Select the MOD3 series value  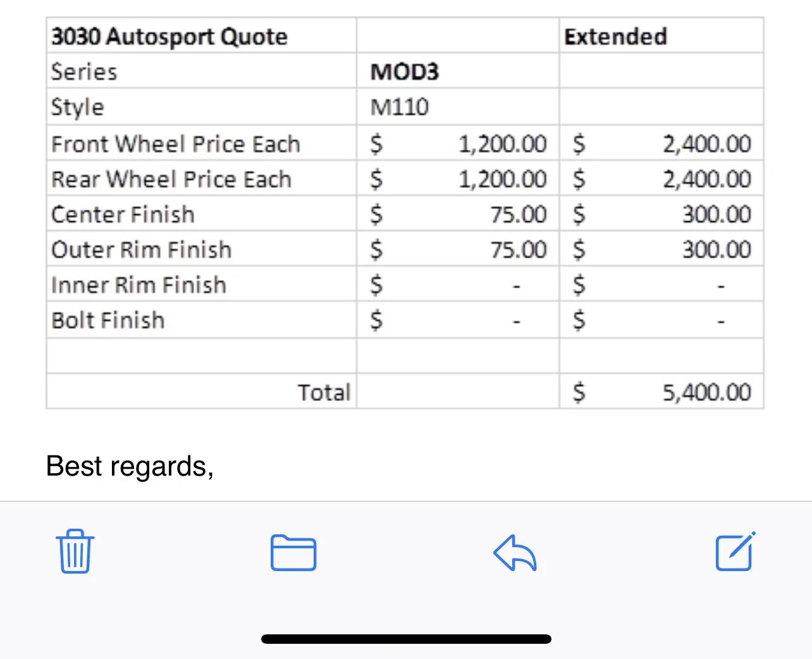[x=404, y=71]
